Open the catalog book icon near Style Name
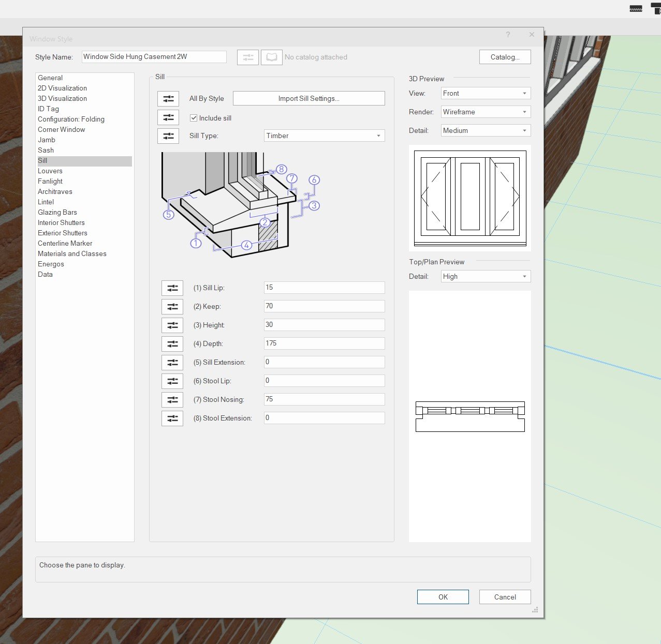 (x=271, y=57)
